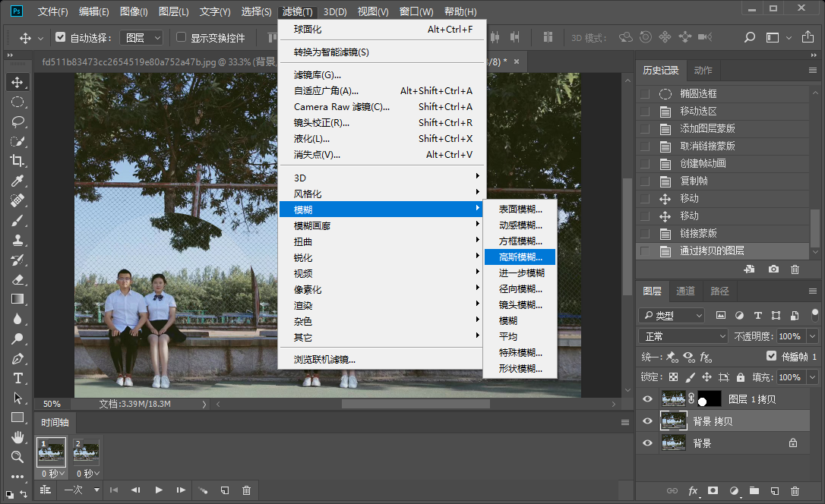825x504 pixels.
Task: Expand the 风格化 submenu
Action: point(381,194)
